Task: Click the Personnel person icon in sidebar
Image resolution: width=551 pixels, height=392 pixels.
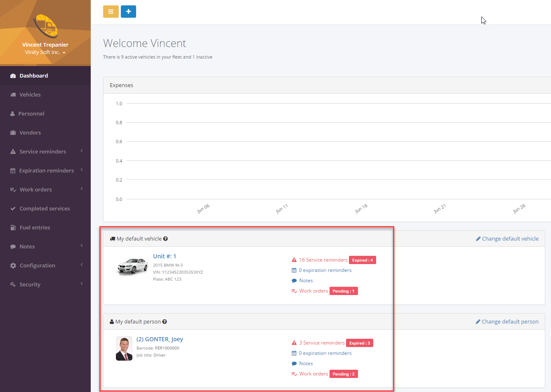Action: click(x=12, y=114)
